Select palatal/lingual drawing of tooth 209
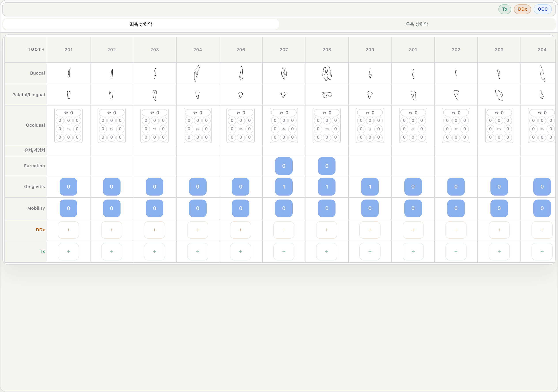 tap(370, 95)
